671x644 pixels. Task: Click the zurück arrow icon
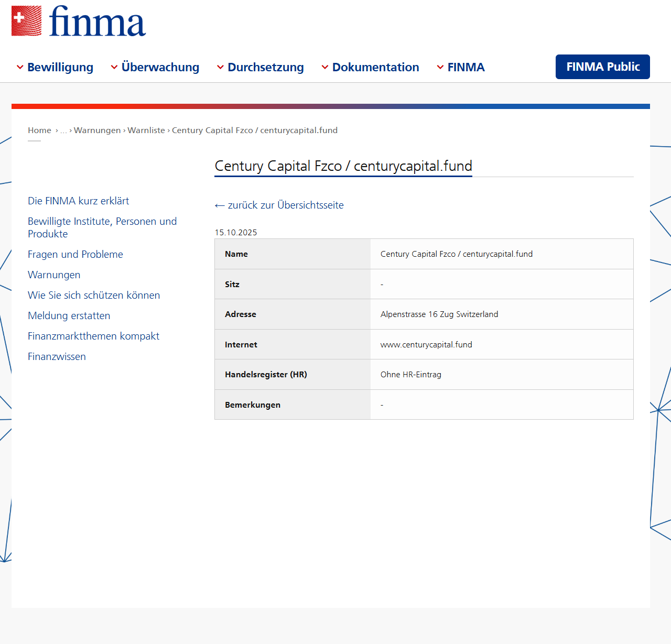220,205
